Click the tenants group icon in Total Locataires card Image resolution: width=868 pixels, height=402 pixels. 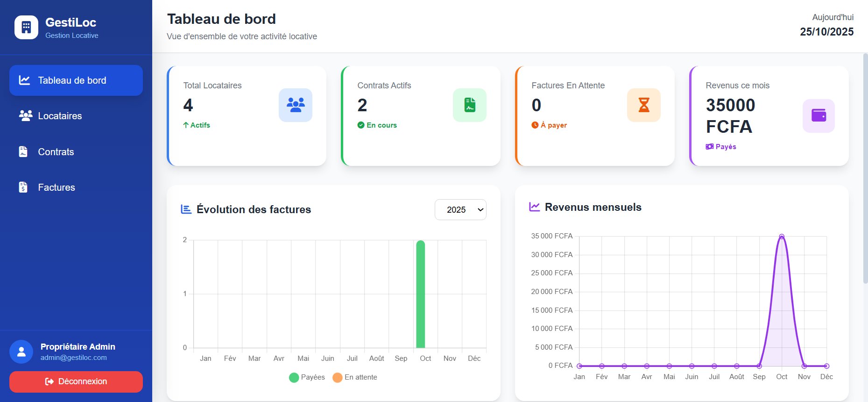[x=295, y=105]
